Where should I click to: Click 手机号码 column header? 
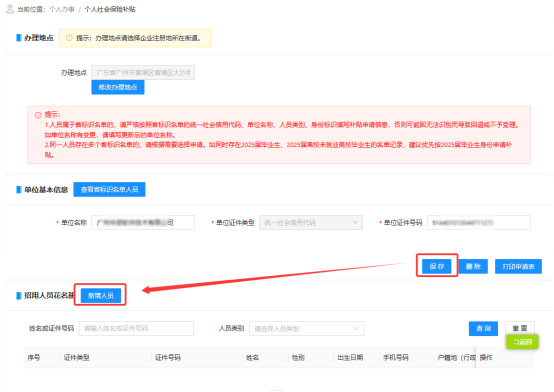click(396, 358)
